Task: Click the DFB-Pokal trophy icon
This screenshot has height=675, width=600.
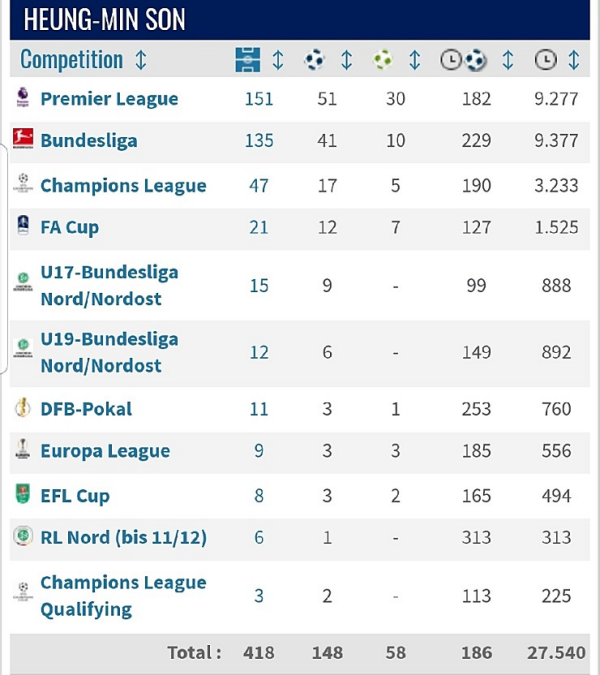Action: click(x=22, y=408)
